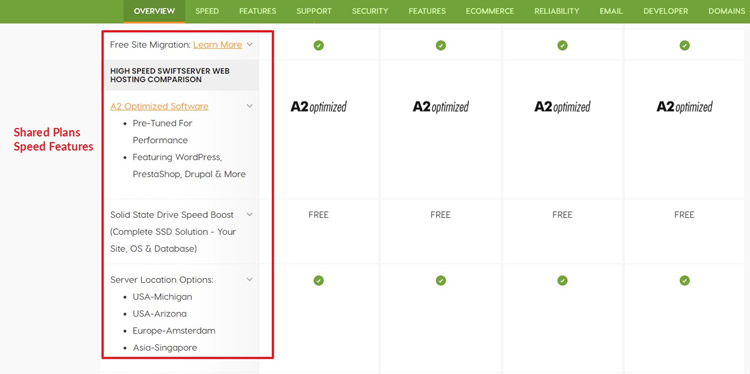The image size is (750, 374).
Task: Click FREE SSD value in fourth plan column
Action: (x=684, y=215)
